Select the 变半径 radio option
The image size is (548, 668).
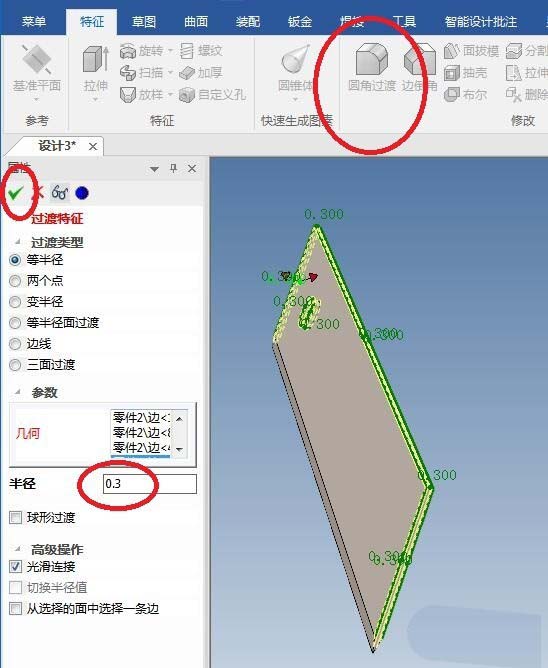point(15,302)
